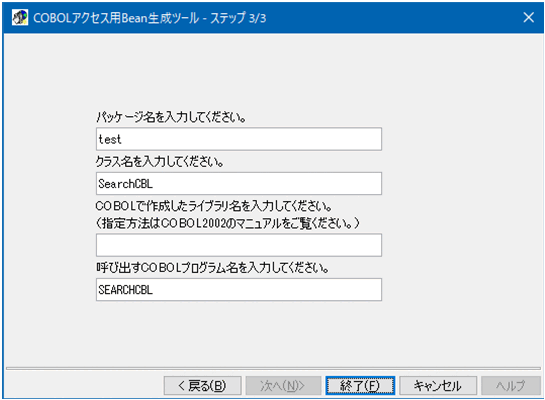Click the empty COBOL library name field
545x400 pixels.
(x=239, y=245)
